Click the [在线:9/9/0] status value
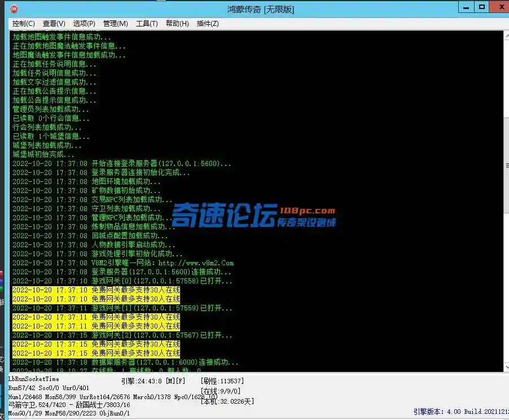 click(x=221, y=391)
